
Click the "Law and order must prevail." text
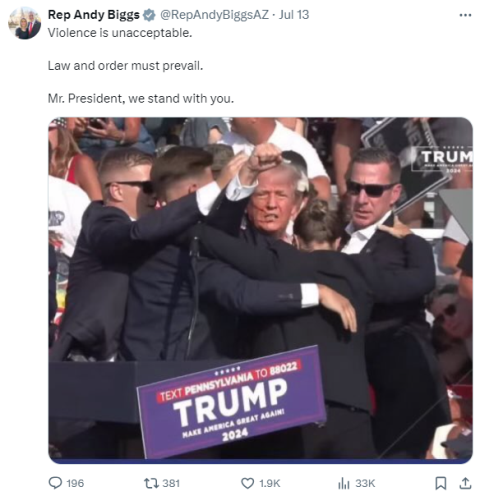point(125,66)
